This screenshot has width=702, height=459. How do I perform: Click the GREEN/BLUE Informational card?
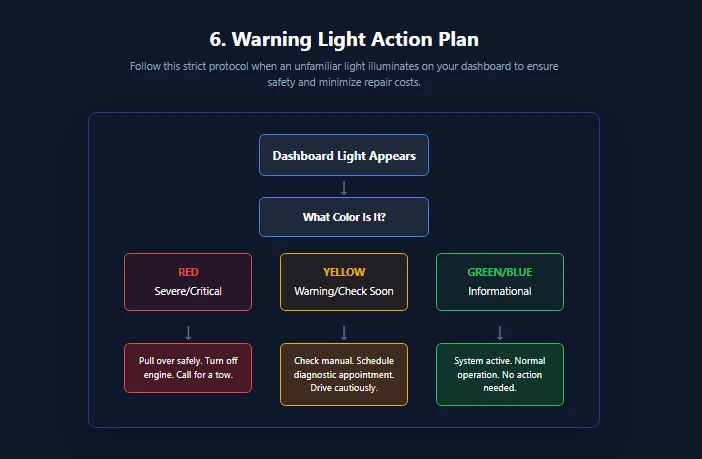point(500,282)
